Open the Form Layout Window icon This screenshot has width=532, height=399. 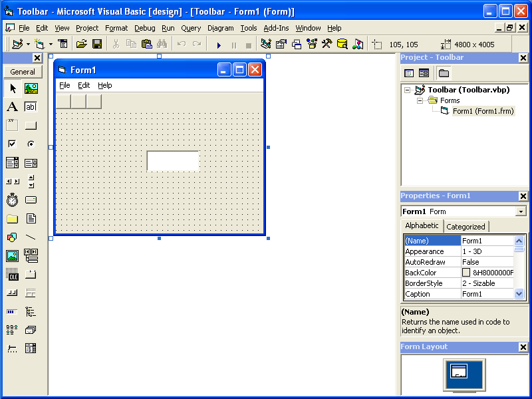[297, 44]
